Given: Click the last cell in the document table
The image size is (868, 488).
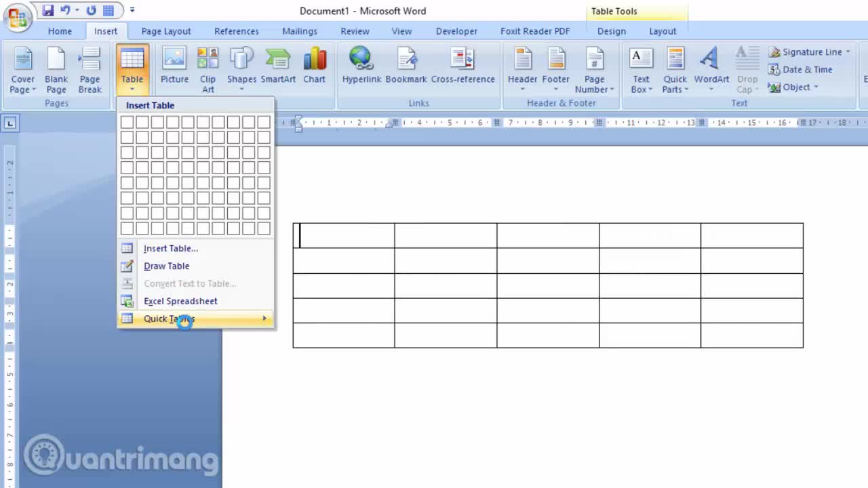Looking at the screenshot, I should click(752, 335).
